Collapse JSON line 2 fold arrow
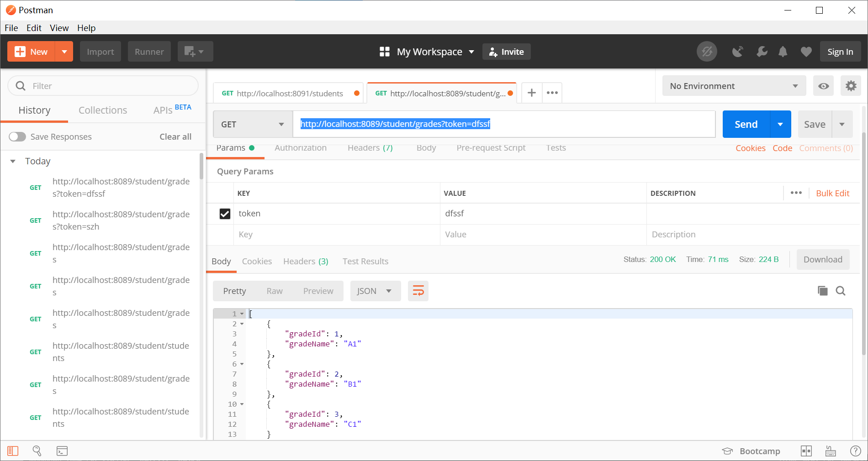 [x=242, y=324]
